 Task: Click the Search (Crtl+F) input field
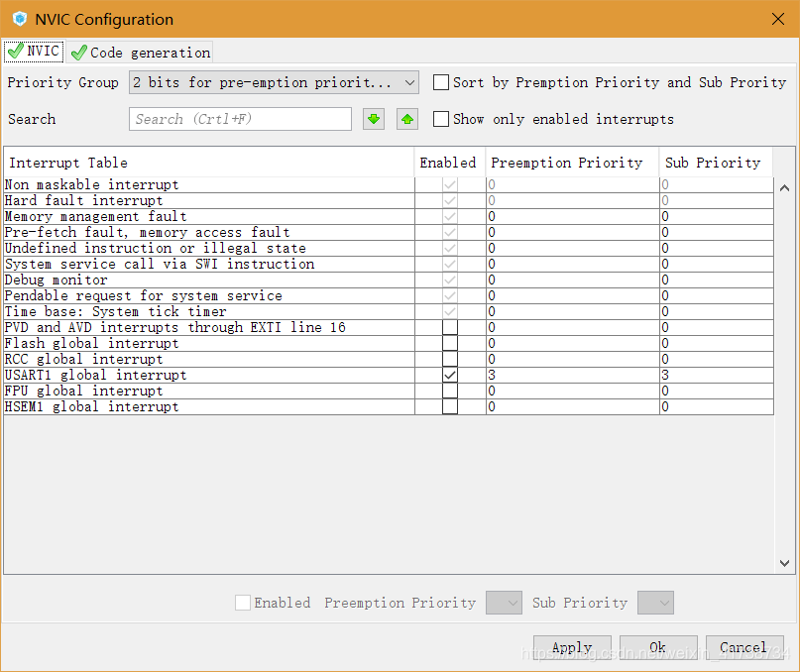pyautogui.click(x=240, y=119)
